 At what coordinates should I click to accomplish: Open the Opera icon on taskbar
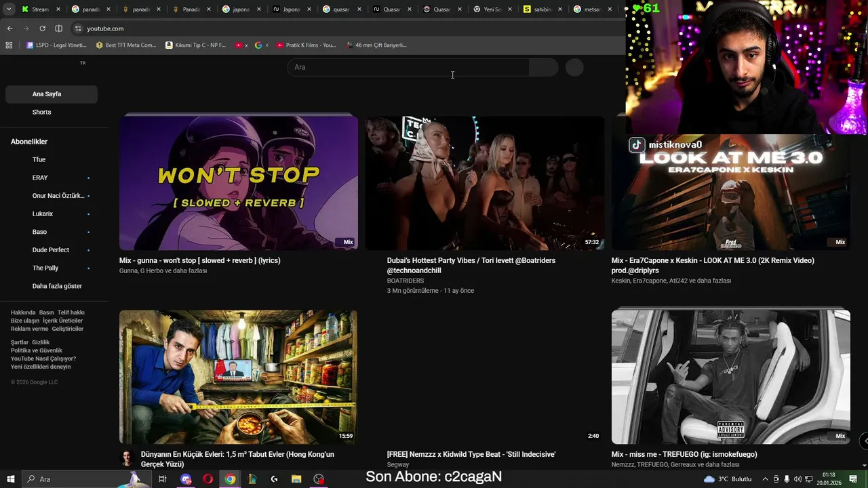pos(208,479)
